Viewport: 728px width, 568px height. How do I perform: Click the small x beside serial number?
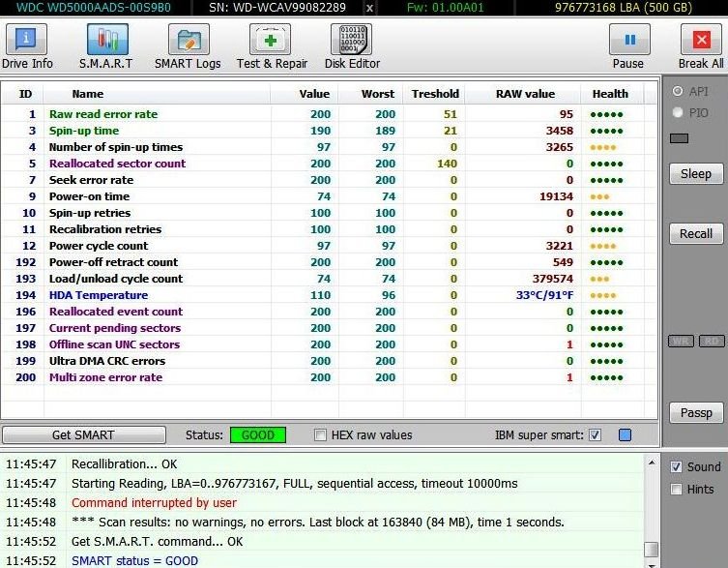click(x=369, y=8)
